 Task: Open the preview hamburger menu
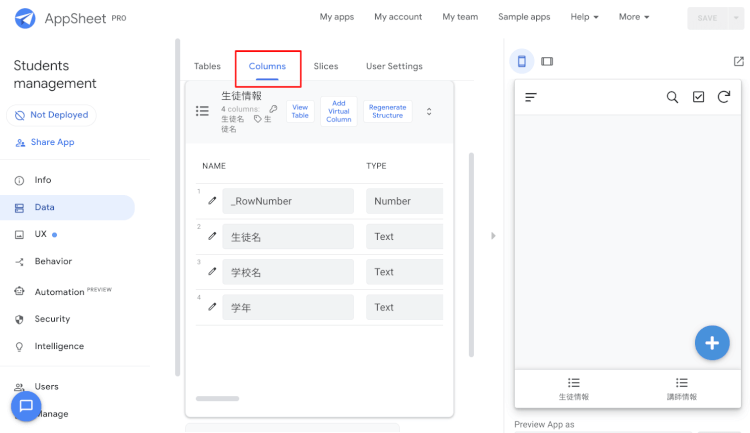pyautogui.click(x=531, y=97)
